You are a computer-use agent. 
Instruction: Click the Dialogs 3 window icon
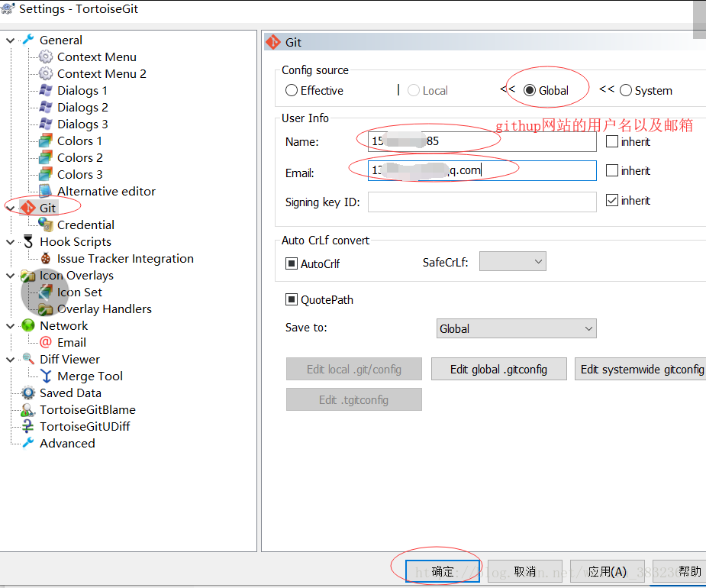click(x=46, y=124)
